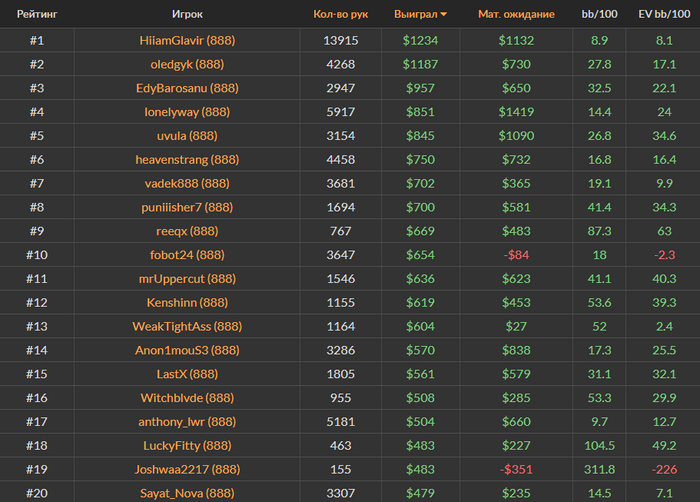This screenshot has height=502, width=700.
Task: Open player HiiamGlavir (888) profile
Action: (187, 40)
